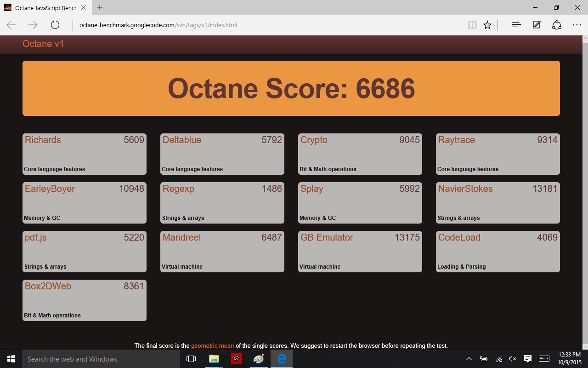This screenshot has width=588, height=368.
Task: Click the page vertical scrollbar
Action: point(585,193)
